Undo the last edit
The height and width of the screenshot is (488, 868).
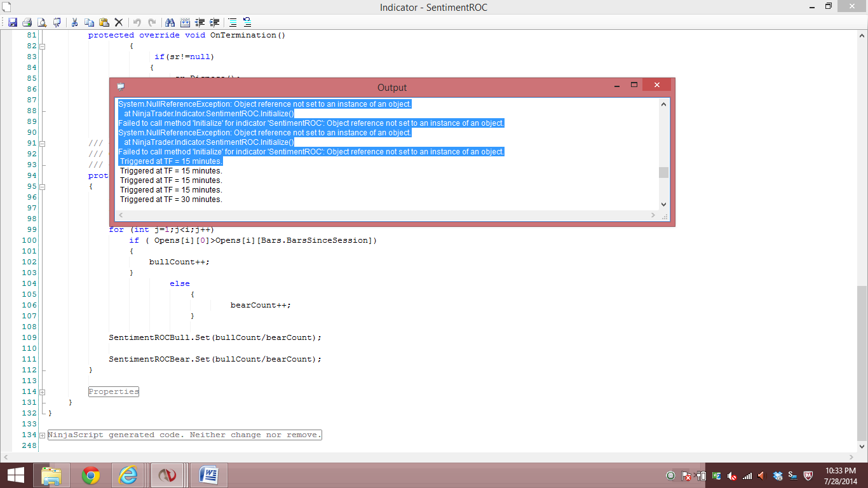(x=136, y=22)
